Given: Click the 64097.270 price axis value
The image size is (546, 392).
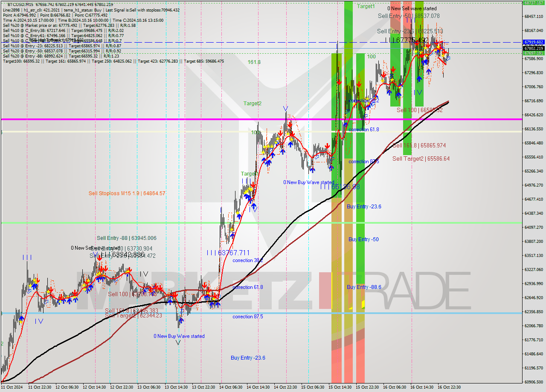Looking at the screenshot, I should pos(534,227).
